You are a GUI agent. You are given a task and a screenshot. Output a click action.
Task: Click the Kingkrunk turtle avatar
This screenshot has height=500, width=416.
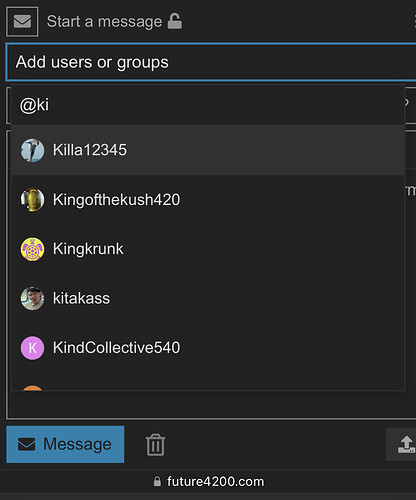pyautogui.click(x=32, y=249)
